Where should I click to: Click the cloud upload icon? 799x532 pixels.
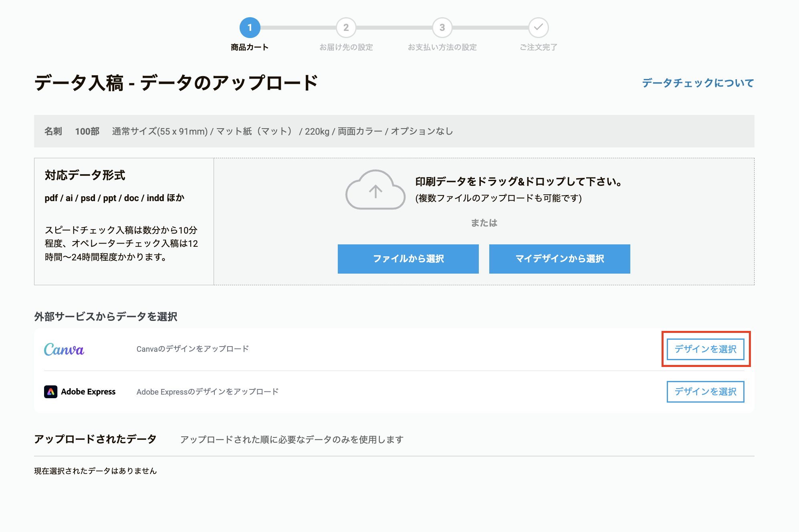pos(375,190)
